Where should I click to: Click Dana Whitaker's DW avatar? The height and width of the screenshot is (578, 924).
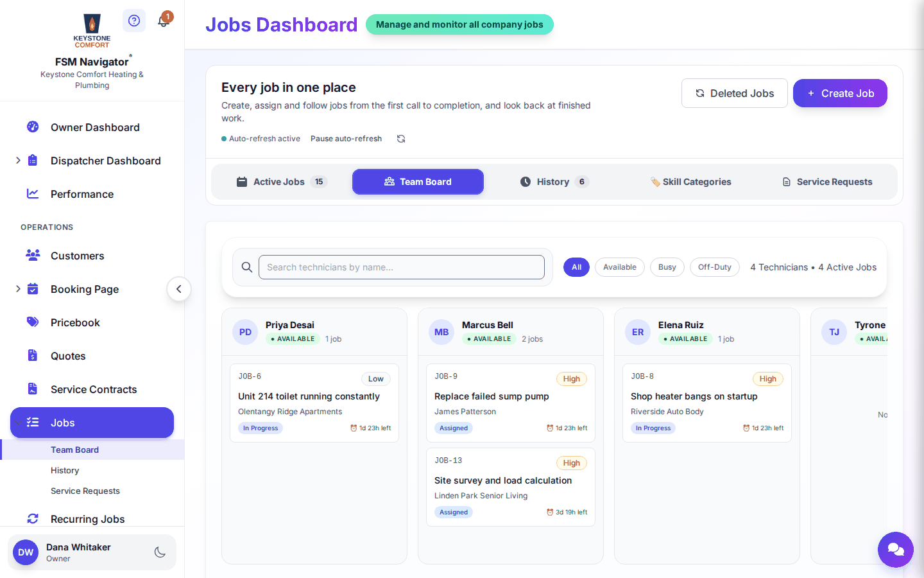26,552
